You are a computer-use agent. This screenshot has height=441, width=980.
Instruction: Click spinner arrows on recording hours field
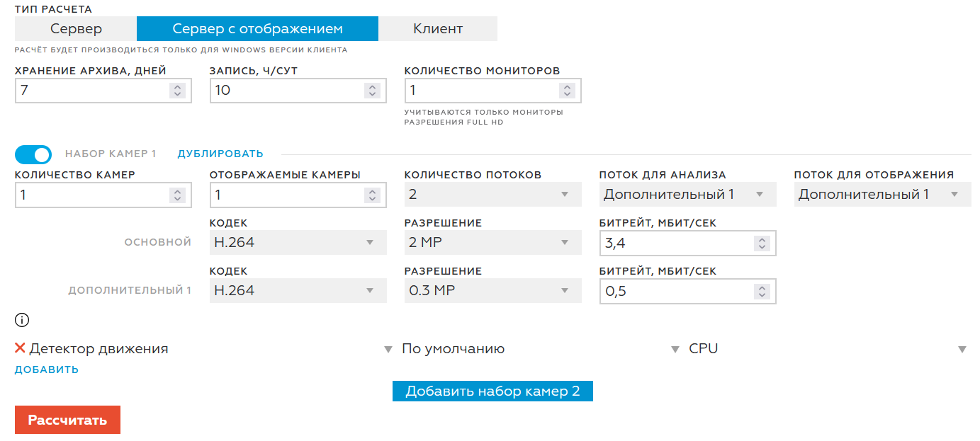(372, 91)
